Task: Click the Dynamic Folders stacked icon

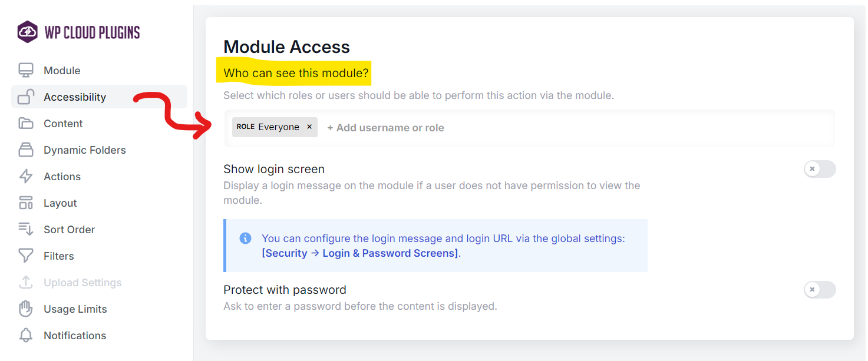Action: pos(26,150)
